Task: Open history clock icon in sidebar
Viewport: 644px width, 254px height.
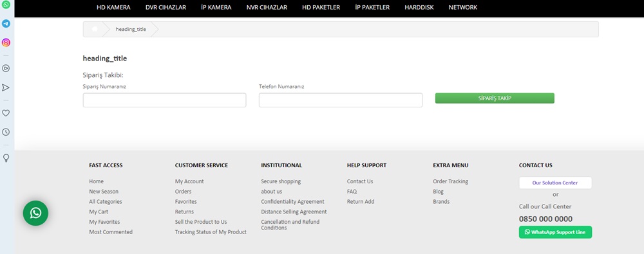Action: pyautogui.click(x=6, y=132)
